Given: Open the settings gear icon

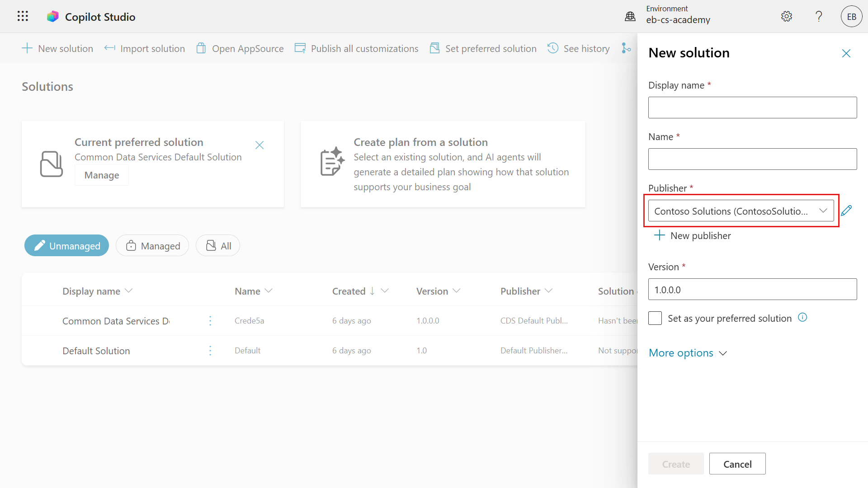Looking at the screenshot, I should [787, 17].
